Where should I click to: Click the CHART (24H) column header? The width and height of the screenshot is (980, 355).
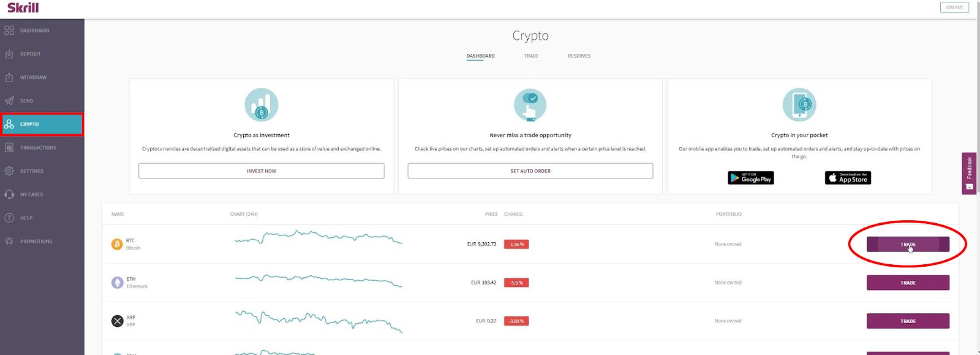click(244, 214)
